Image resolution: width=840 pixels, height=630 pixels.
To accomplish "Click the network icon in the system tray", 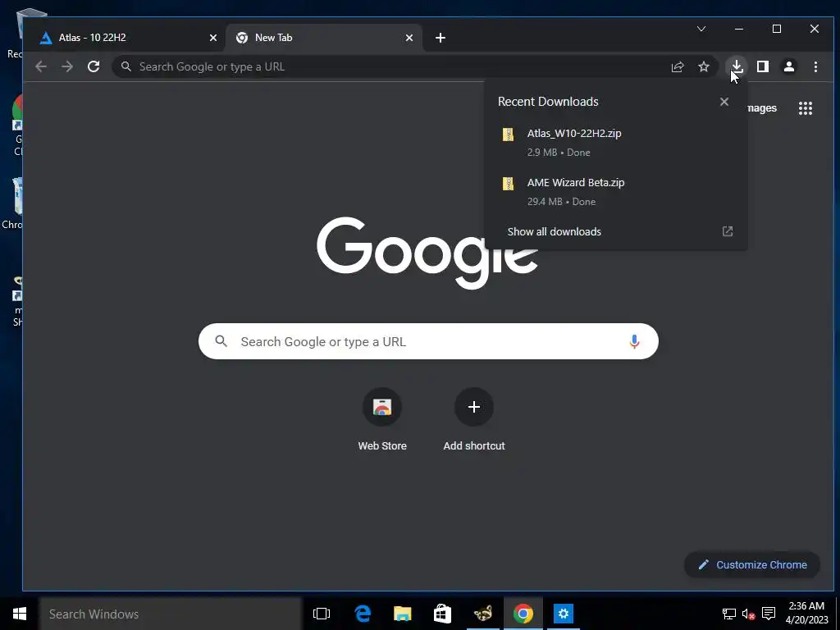I will (x=729, y=614).
